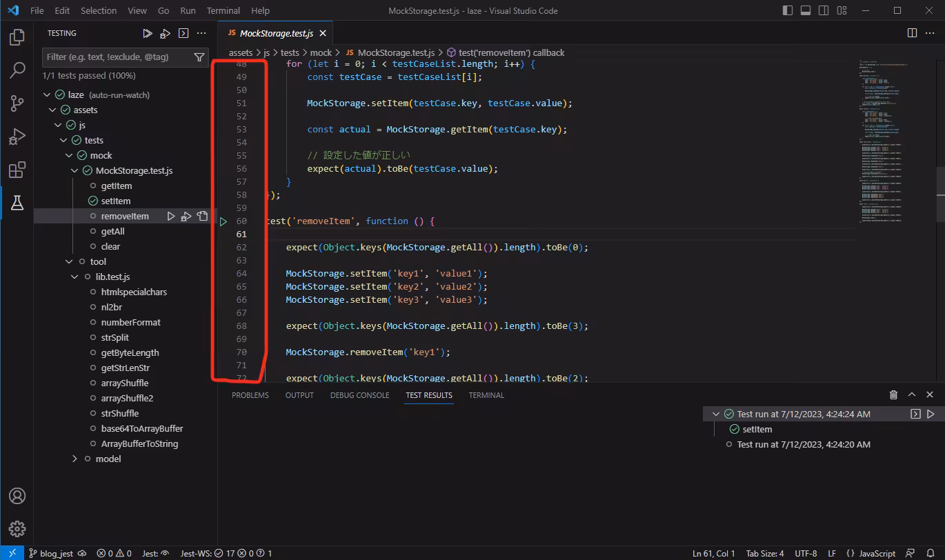Open editor more actions menu
The image size is (945, 560).
point(930,33)
